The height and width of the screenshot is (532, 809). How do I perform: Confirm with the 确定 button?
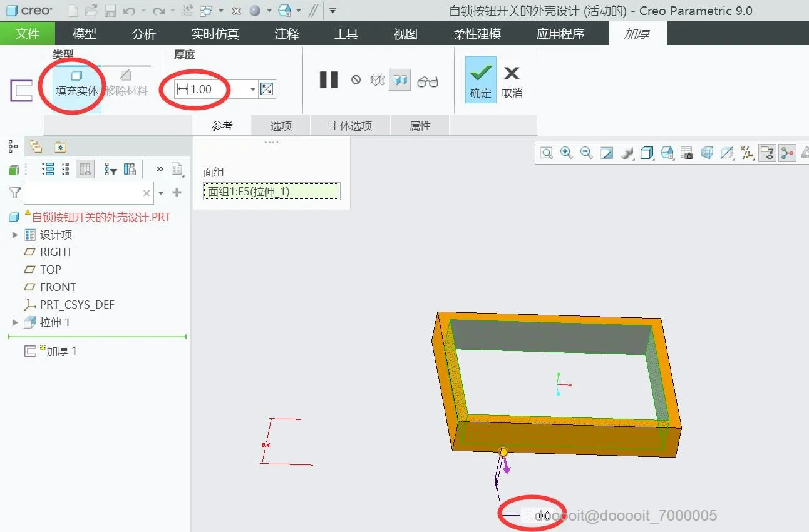coord(480,80)
